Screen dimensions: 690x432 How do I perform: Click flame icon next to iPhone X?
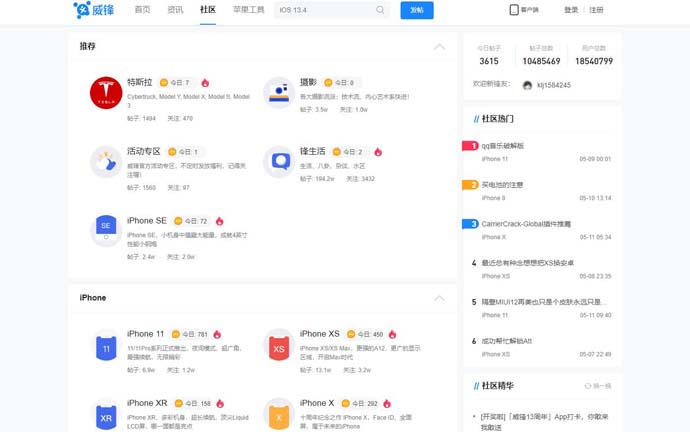click(x=387, y=403)
